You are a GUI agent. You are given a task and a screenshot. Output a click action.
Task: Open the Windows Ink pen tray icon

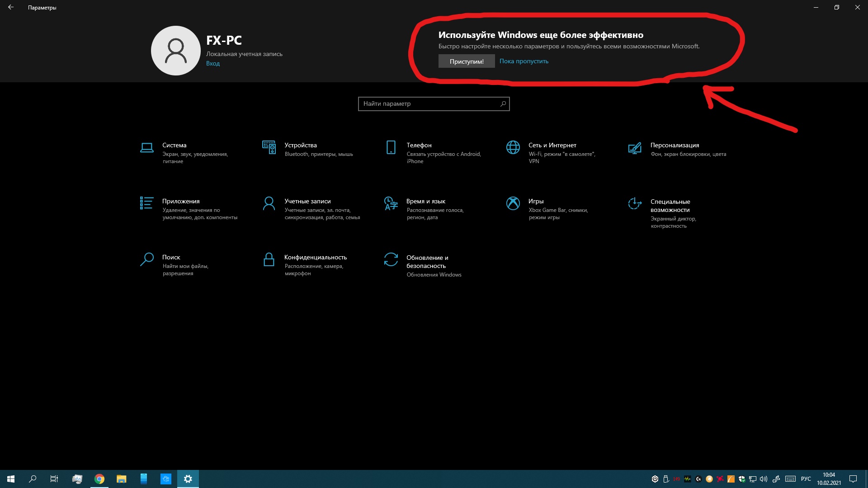pyautogui.click(x=776, y=479)
